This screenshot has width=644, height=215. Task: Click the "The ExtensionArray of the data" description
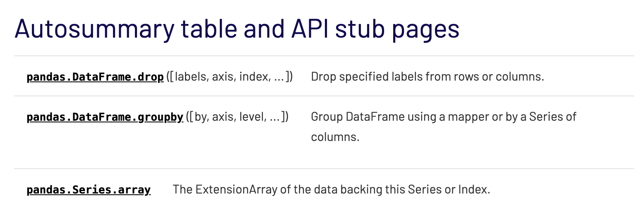click(331, 190)
